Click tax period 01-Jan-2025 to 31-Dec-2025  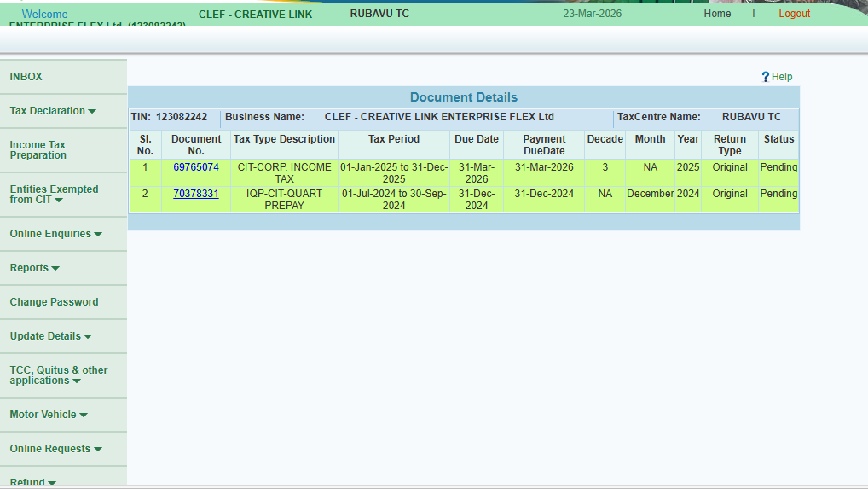point(394,172)
